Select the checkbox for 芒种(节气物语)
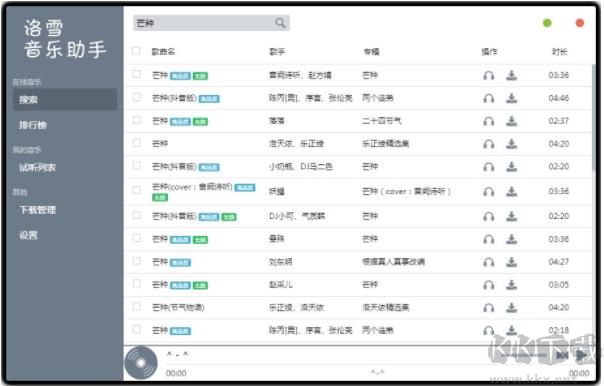 click(x=137, y=306)
